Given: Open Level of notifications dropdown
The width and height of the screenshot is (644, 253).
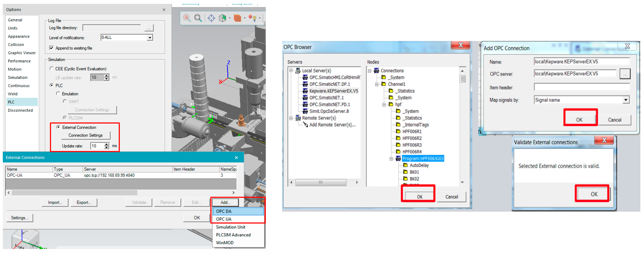Looking at the screenshot, I should point(150,38).
